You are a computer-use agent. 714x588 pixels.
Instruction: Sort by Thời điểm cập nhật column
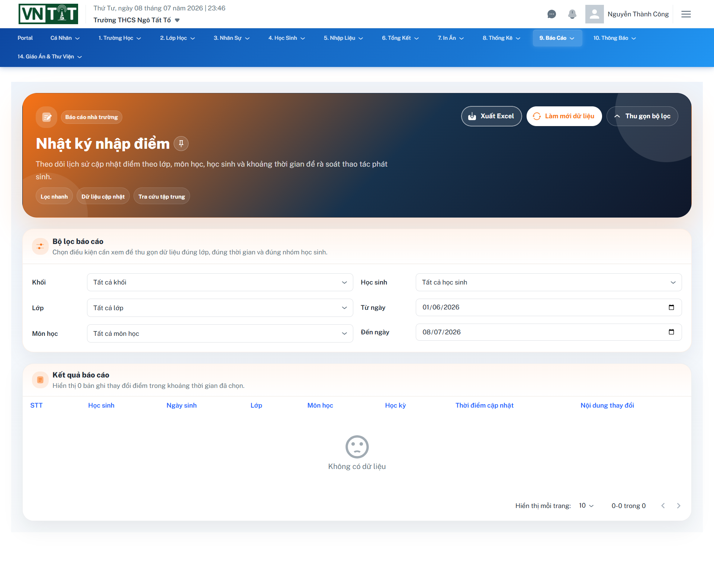point(484,405)
